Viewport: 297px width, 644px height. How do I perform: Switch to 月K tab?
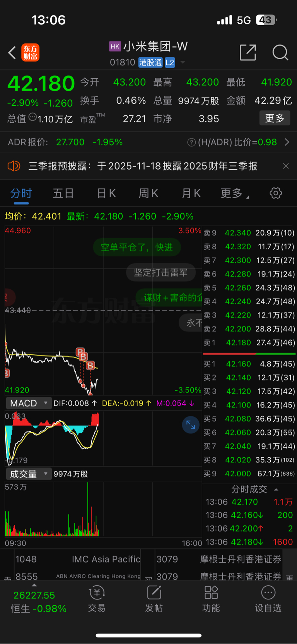[x=191, y=193]
